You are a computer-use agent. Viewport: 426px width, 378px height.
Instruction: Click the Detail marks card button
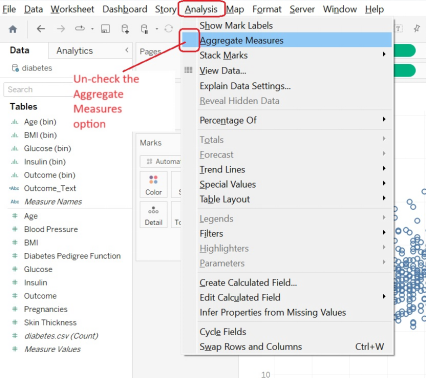pos(153,215)
